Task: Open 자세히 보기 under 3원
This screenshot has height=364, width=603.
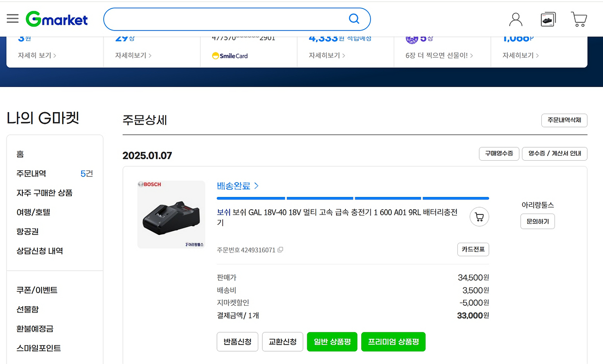Action: (37, 55)
